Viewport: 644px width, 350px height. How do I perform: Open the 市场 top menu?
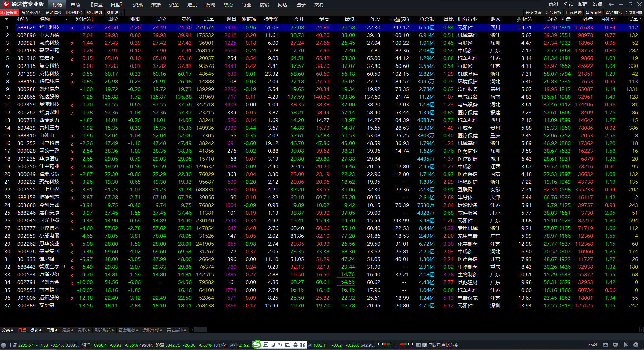point(75,5)
